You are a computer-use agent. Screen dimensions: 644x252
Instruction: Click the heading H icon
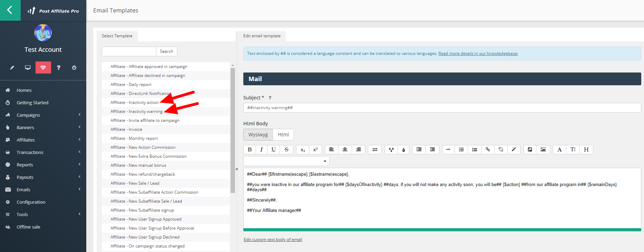click(x=586, y=149)
